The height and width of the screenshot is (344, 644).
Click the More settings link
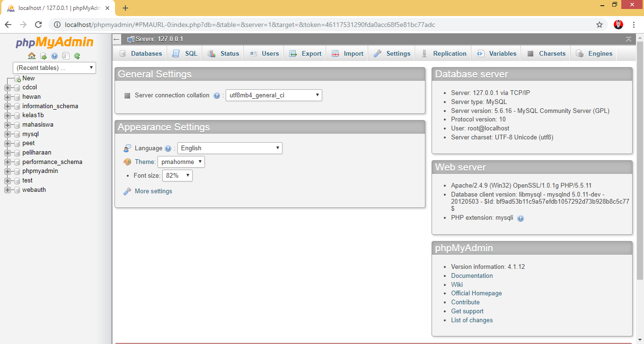(153, 191)
